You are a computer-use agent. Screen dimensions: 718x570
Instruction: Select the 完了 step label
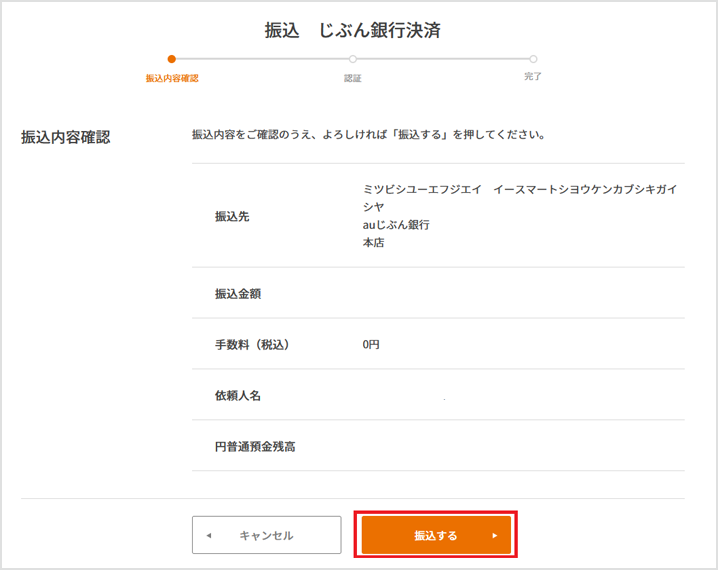point(533,77)
